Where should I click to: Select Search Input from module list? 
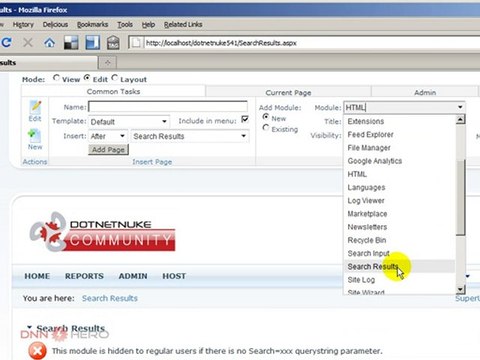pyautogui.click(x=368, y=253)
